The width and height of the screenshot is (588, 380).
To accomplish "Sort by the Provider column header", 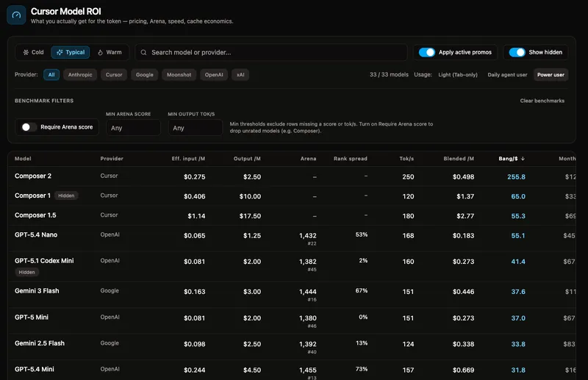I will tap(112, 159).
